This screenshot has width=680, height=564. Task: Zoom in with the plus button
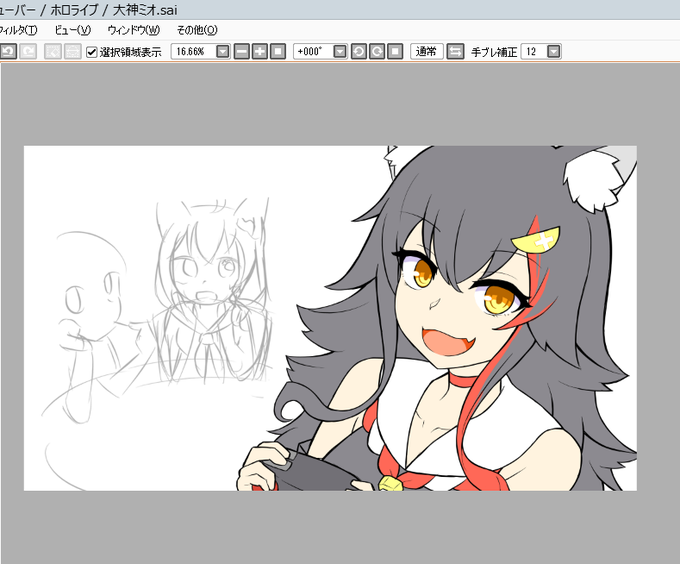point(260,52)
